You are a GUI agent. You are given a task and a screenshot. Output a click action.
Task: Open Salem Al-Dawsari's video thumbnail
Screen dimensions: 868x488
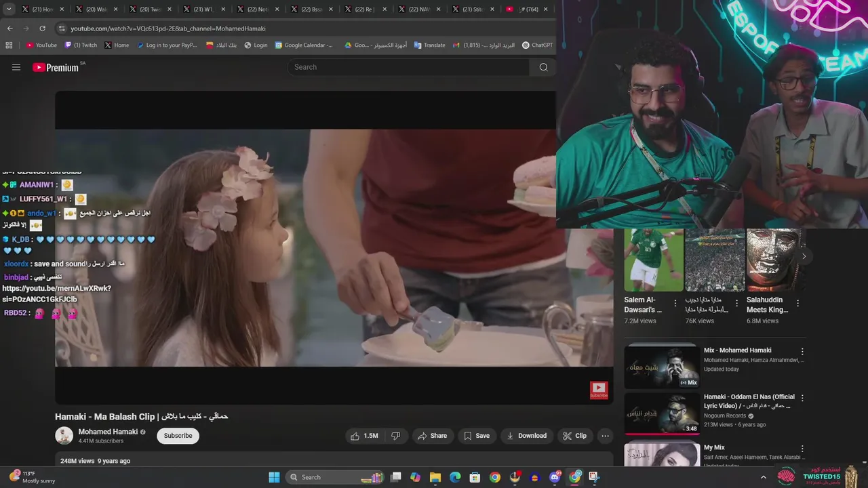click(654, 260)
